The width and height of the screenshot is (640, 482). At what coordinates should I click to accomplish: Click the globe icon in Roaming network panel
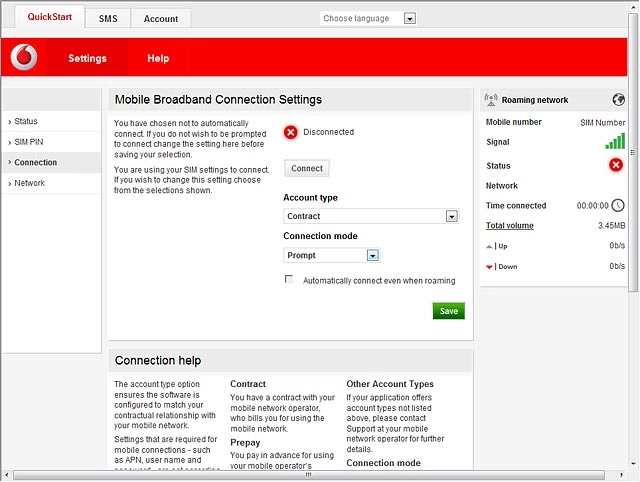(x=618, y=100)
